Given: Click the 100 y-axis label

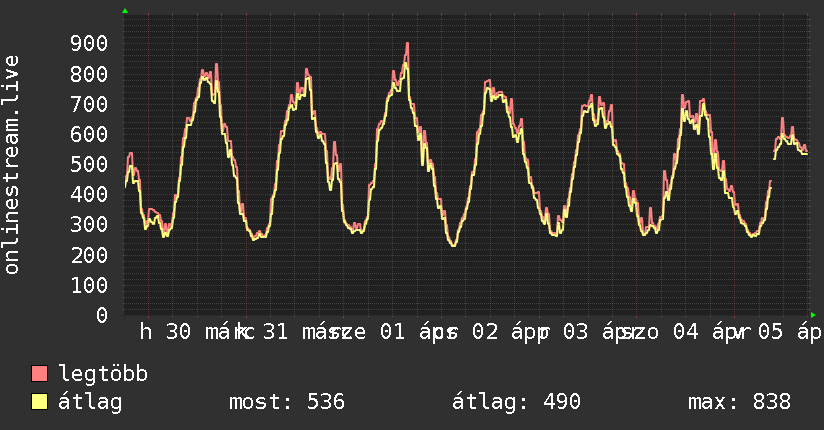Looking at the screenshot, I should [x=89, y=285].
